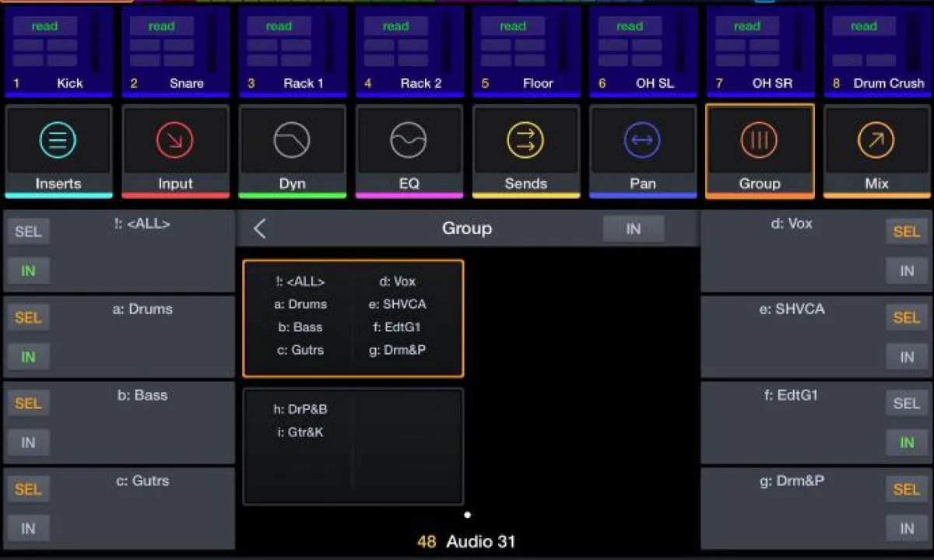Select the Drum Crush track name

pos(889,82)
